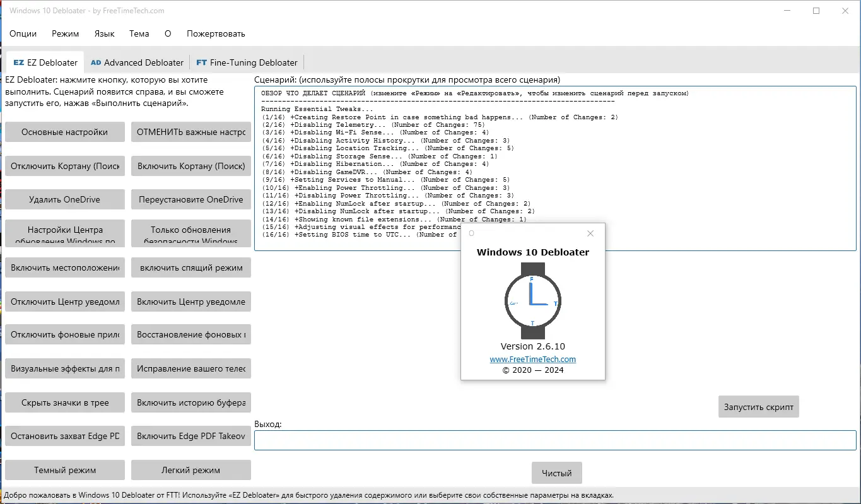Viewport: 861px width, 504px height.
Task: Click the включить спящий режим button
Action: tap(191, 267)
